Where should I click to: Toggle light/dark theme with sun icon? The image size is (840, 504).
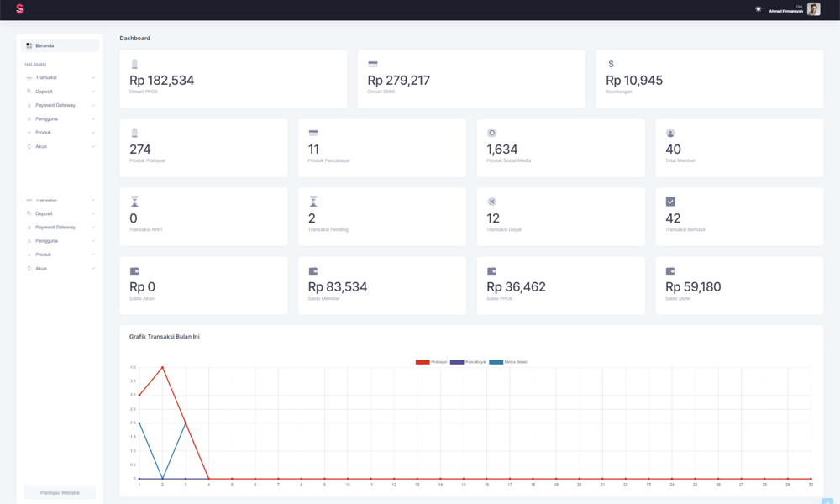coord(759,9)
